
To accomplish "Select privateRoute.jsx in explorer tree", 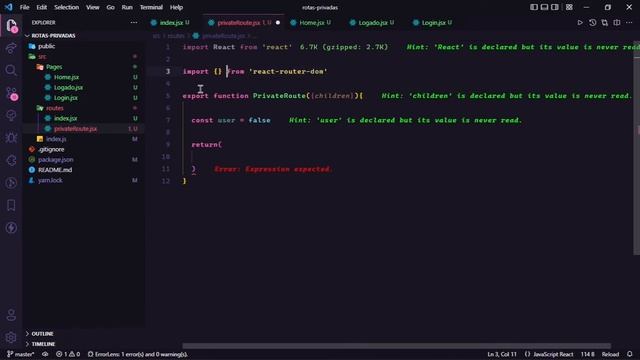I will tap(75, 129).
